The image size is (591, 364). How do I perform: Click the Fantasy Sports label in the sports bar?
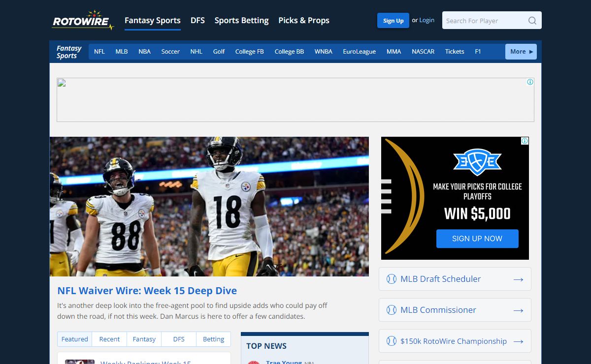point(69,52)
